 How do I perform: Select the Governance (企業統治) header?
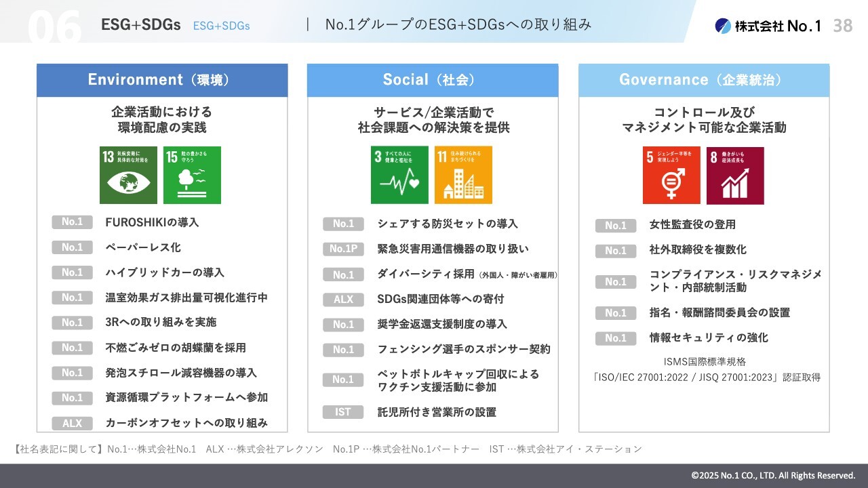click(x=704, y=80)
